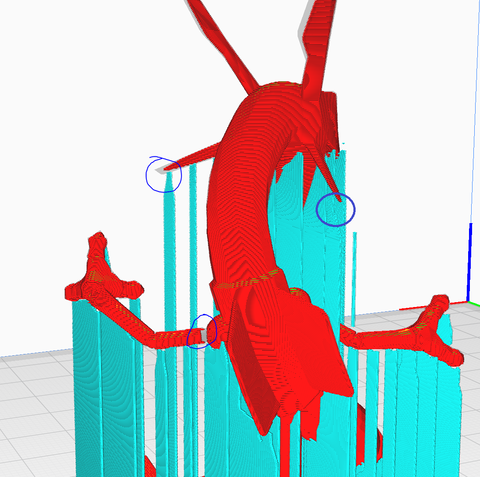Click the blue vertical Z-axis line
Viewport: 480px width, 477px height.
coord(470,262)
